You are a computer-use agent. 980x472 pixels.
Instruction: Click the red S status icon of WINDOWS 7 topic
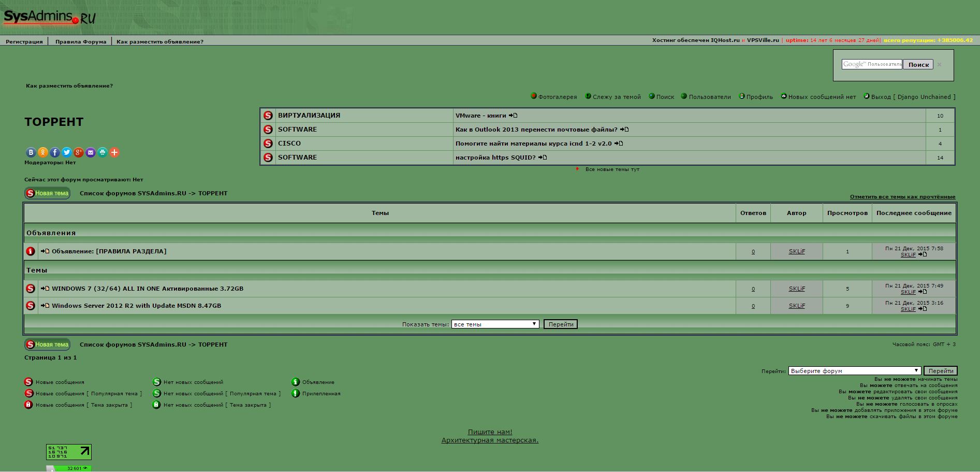31,289
